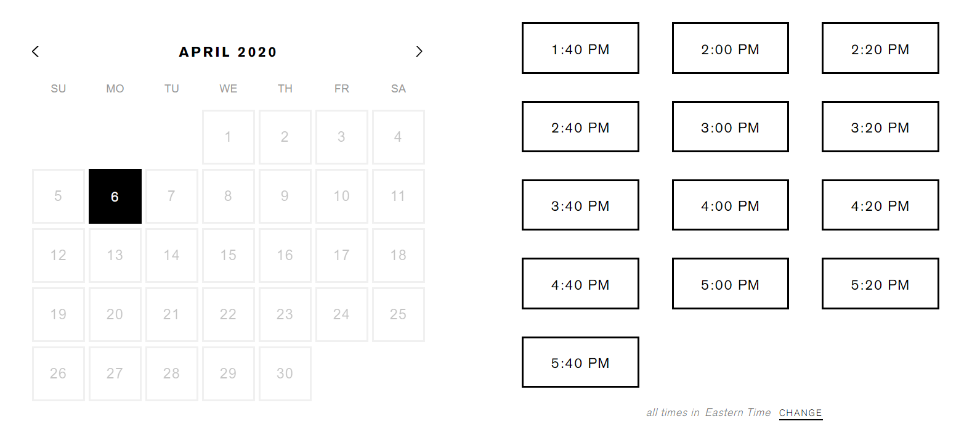Choose April 30 date cell
Image resolution: width=980 pixels, height=445 pixels.
pos(285,374)
